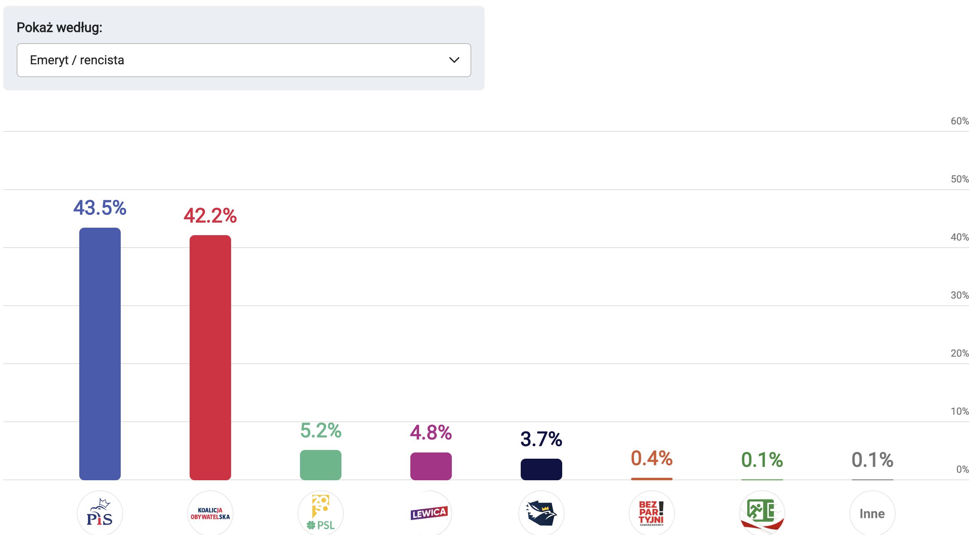This screenshot has width=980, height=535.
Task: Click the Konfederacja eagle logo
Action: [541, 513]
